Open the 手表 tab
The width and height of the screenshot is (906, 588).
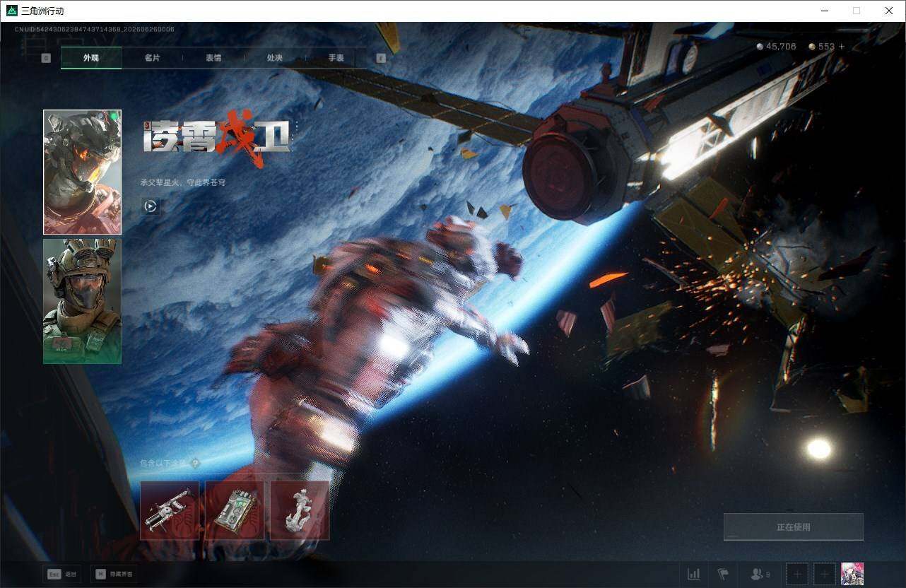pos(336,58)
